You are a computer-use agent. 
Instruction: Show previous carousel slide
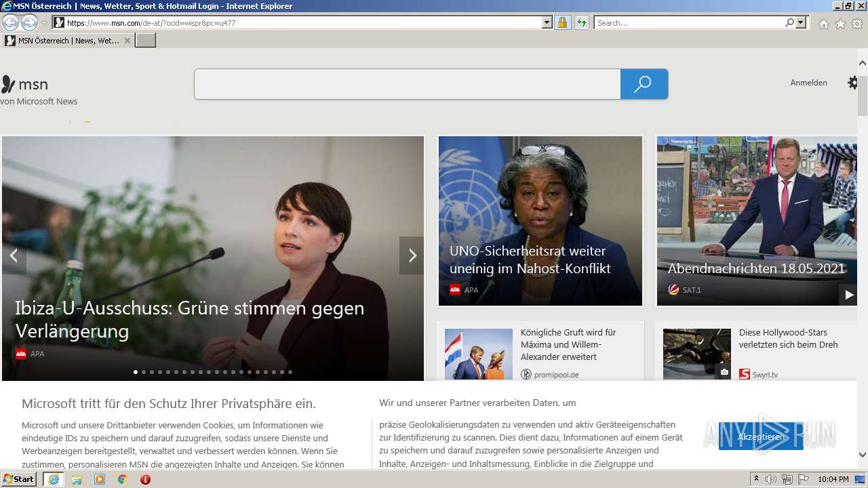pyautogui.click(x=14, y=256)
